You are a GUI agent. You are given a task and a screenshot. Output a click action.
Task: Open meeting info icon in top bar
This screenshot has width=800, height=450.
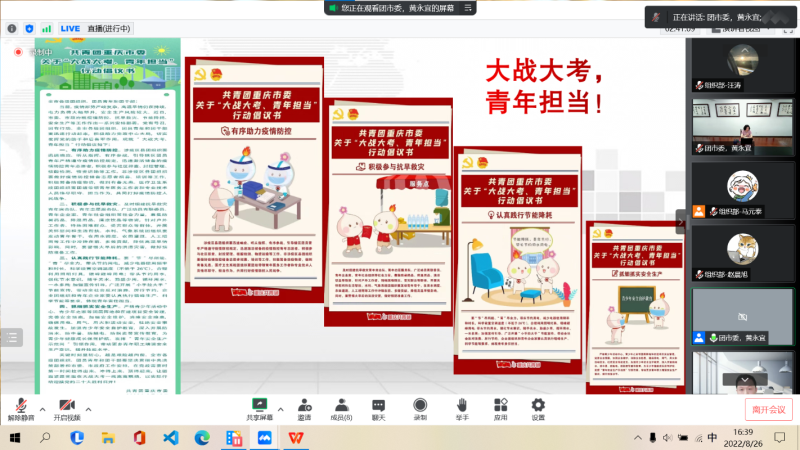12,29
